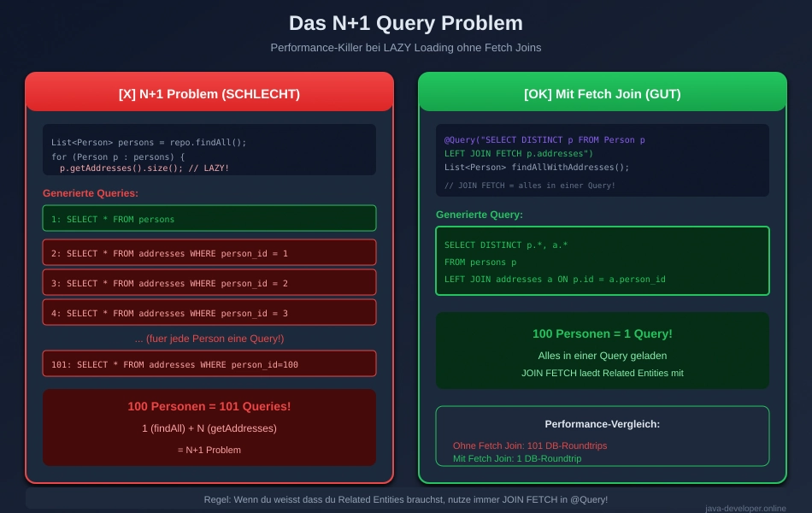Click the '= N+1 Problem' text
Screen dimensions: 812x513
click(x=209, y=450)
